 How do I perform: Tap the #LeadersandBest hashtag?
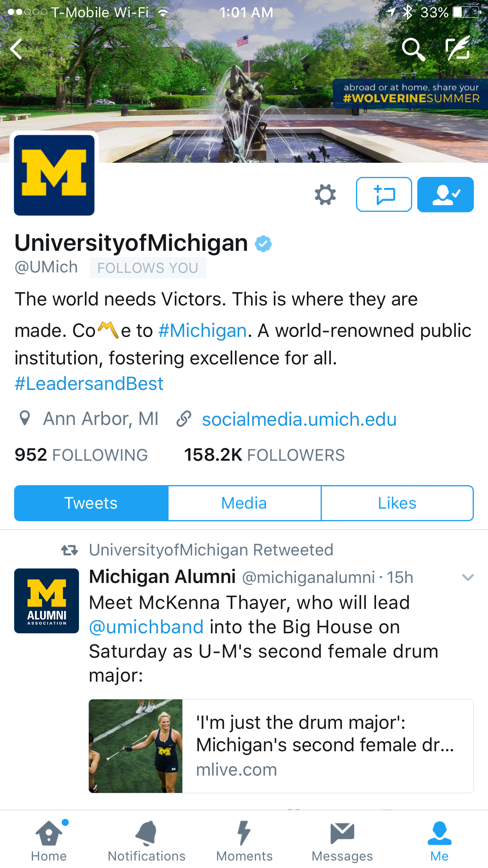coord(89,384)
